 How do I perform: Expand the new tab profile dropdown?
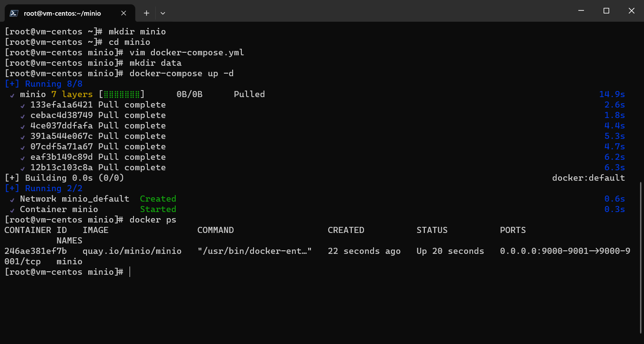pos(163,13)
